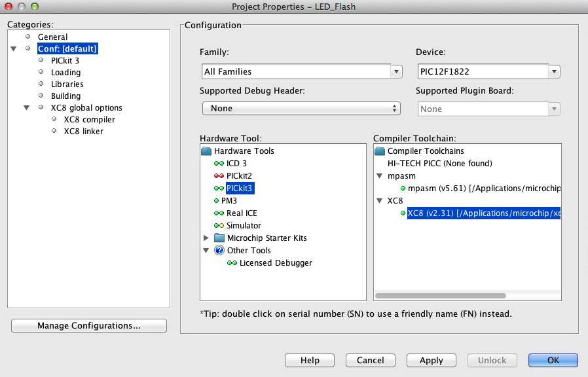
Task: Open the Family dropdown
Action: [395, 72]
